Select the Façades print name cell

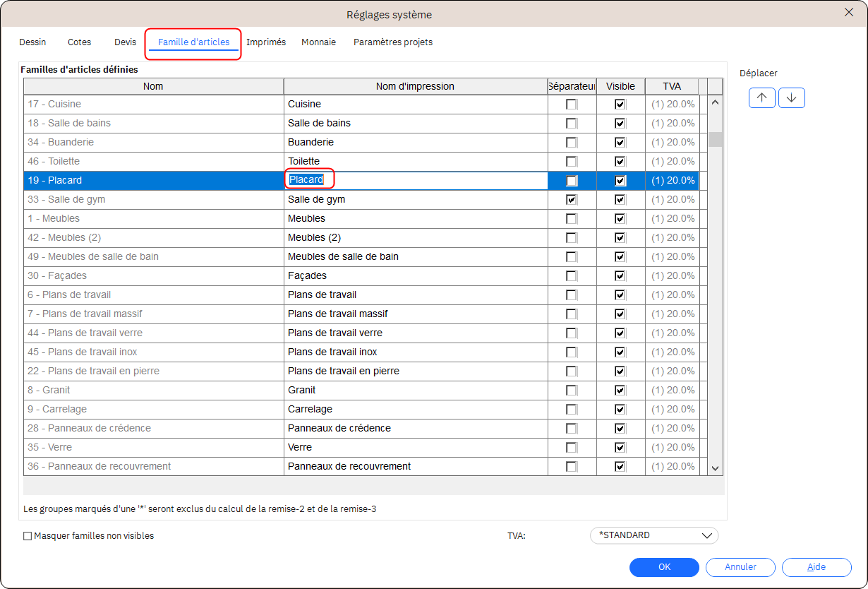(x=416, y=276)
